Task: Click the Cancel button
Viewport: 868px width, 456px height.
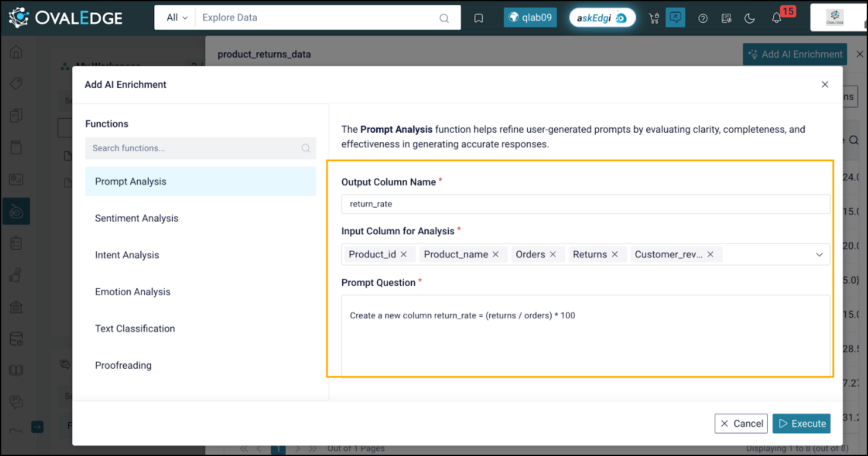Action: pyautogui.click(x=741, y=423)
